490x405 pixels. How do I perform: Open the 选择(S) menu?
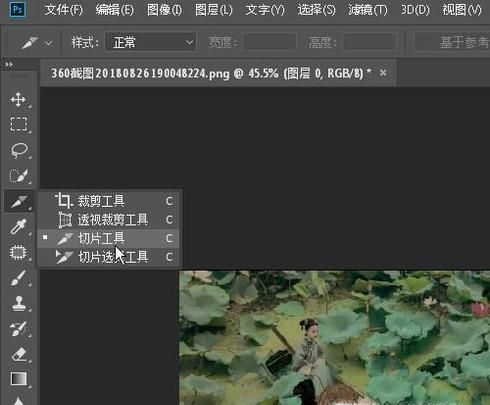[x=317, y=10]
